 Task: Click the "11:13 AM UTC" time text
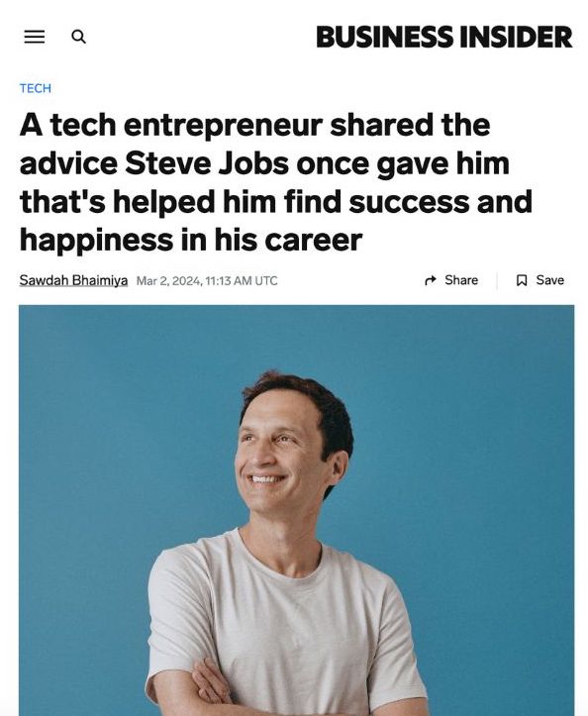(242, 280)
